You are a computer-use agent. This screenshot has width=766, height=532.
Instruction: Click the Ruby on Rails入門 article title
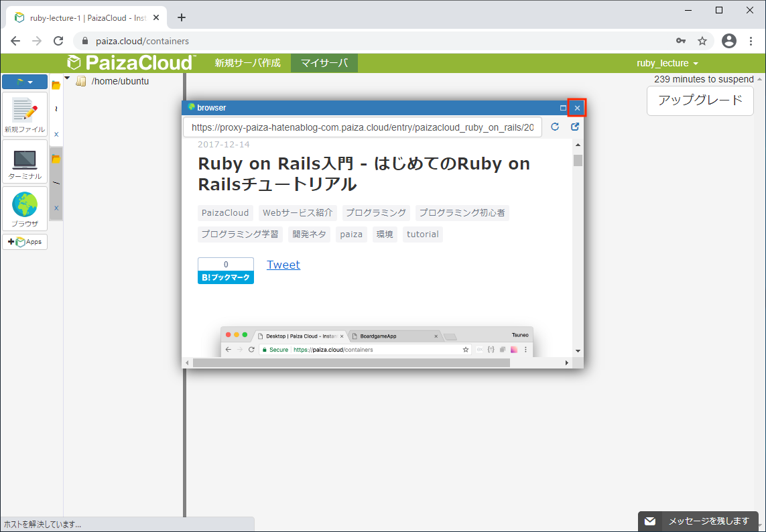pyautogui.click(x=364, y=174)
